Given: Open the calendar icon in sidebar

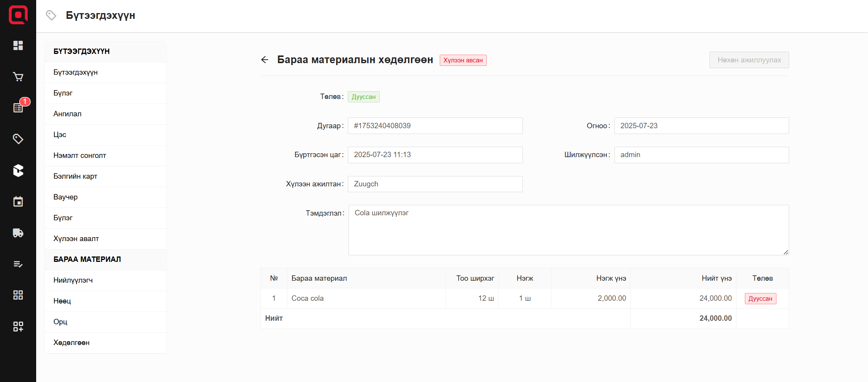Looking at the screenshot, I should pyautogui.click(x=18, y=201).
